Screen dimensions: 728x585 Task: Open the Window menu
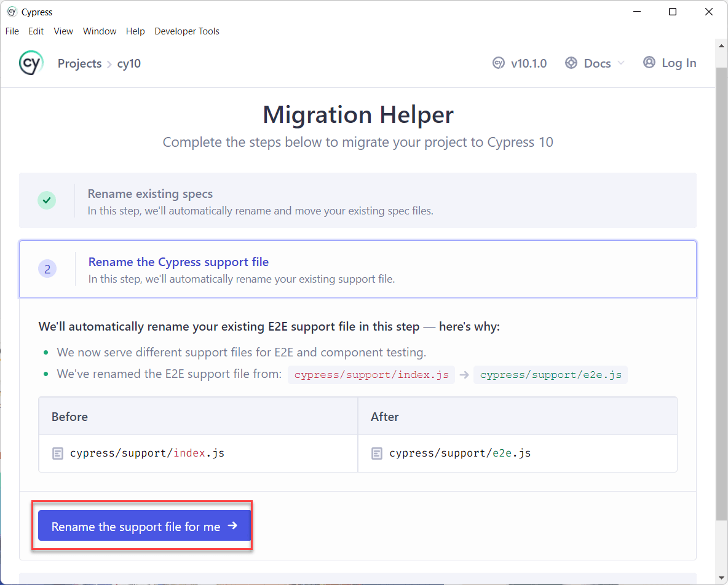coord(100,31)
